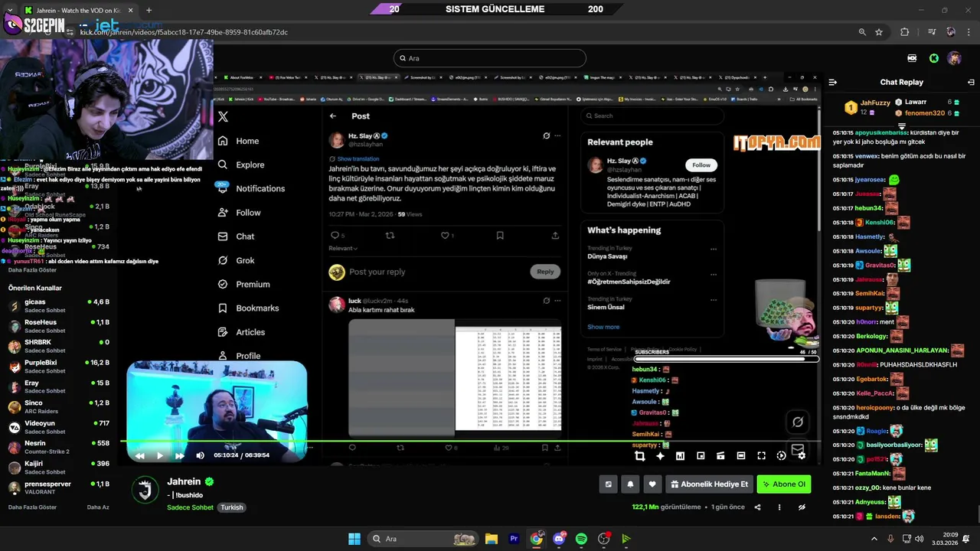Click Explore in the X sidebar
This screenshot has width=980, height=551.
241,165
